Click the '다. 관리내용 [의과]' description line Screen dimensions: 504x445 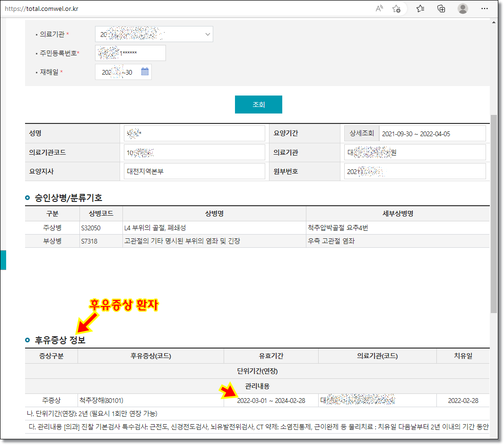259,427
